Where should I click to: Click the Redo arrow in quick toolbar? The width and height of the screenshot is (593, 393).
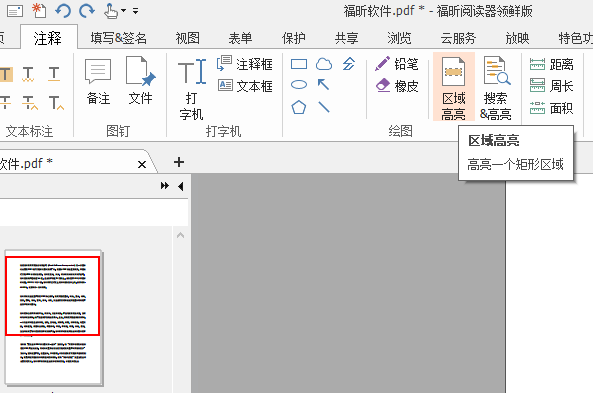(87, 11)
